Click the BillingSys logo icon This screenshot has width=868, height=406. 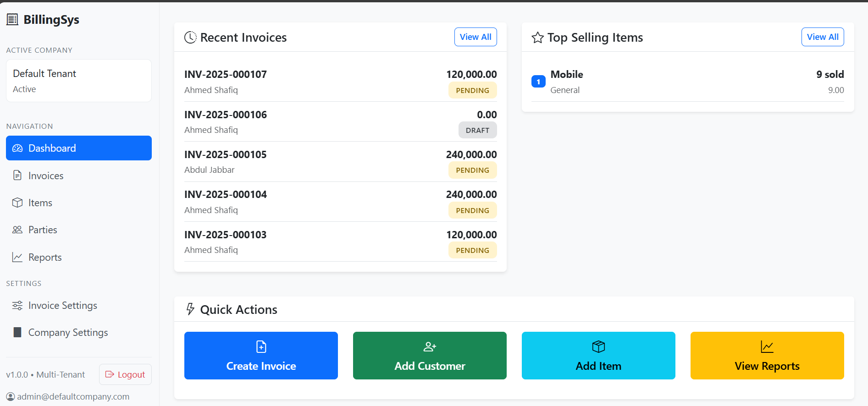coord(12,19)
